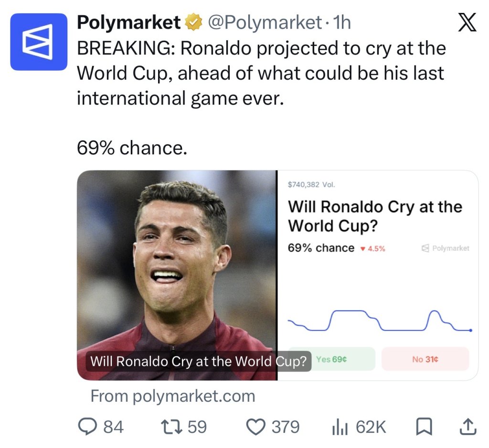Open the From polymarket.com link

coord(173,396)
